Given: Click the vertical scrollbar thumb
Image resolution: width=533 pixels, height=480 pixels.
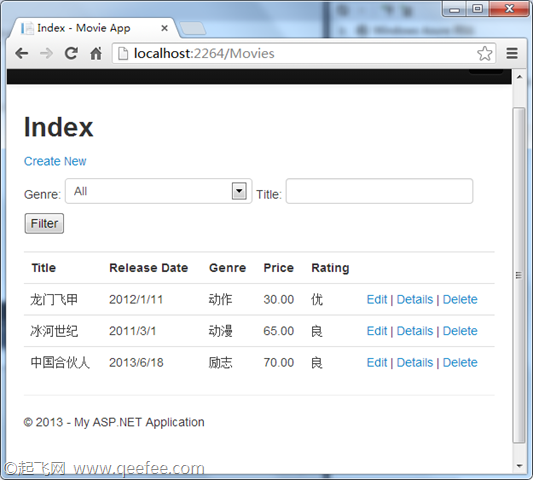Looking at the screenshot, I should pyautogui.click(x=519, y=275).
